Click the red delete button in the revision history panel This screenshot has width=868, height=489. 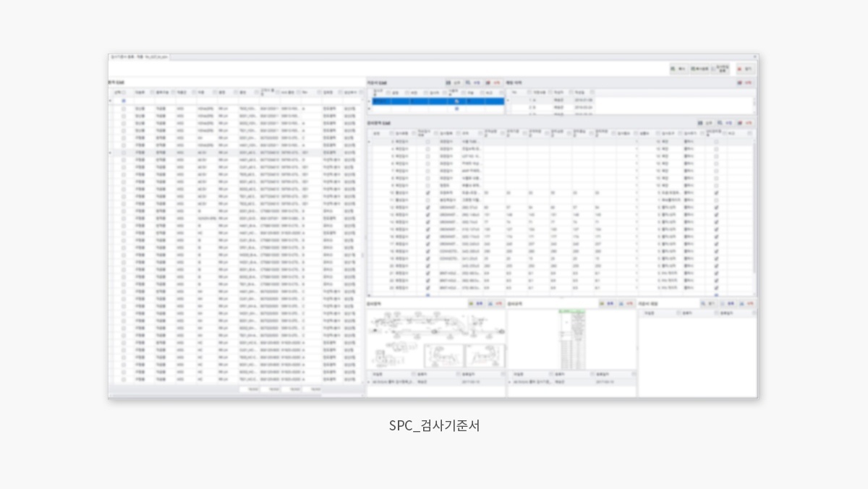pyautogui.click(x=746, y=83)
